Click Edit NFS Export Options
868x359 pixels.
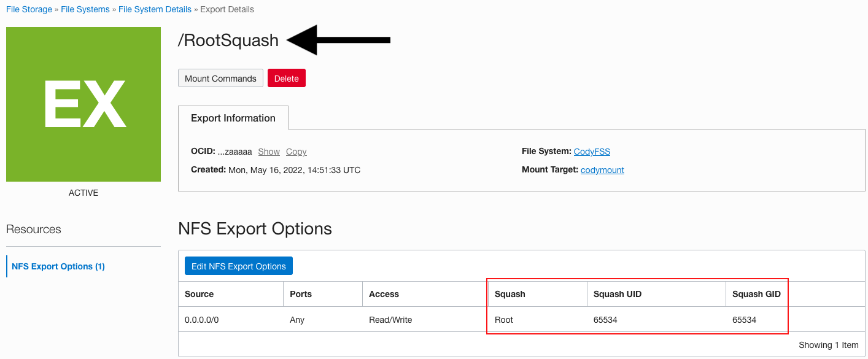click(x=238, y=266)
